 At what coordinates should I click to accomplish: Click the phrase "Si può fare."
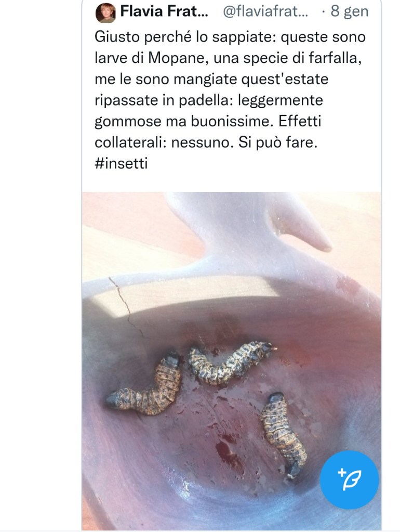[x=278, y=142]
